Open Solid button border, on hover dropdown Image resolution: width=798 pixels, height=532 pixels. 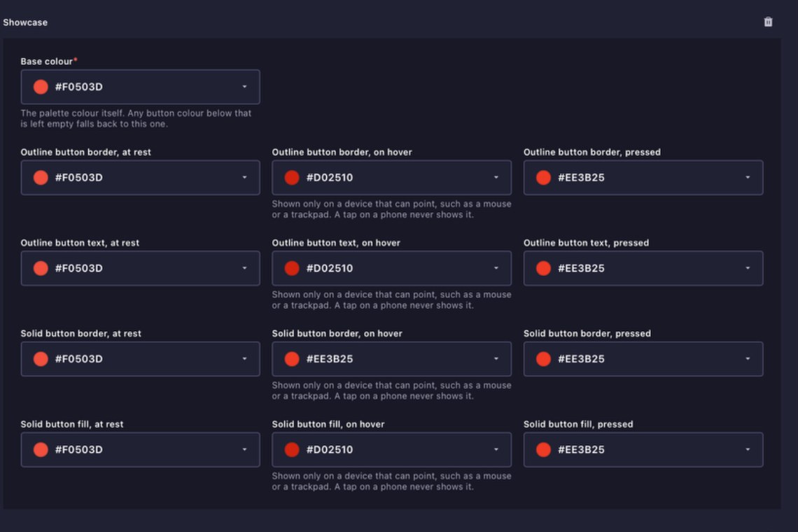pos(391,359)
